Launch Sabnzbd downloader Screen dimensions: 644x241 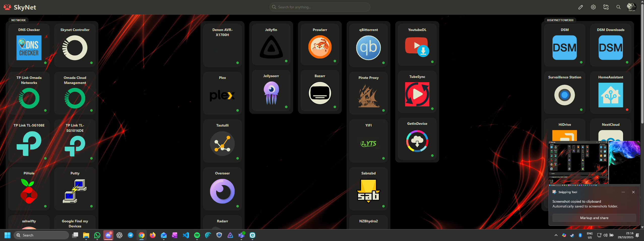pyautogui.click(x=368, y=189)
